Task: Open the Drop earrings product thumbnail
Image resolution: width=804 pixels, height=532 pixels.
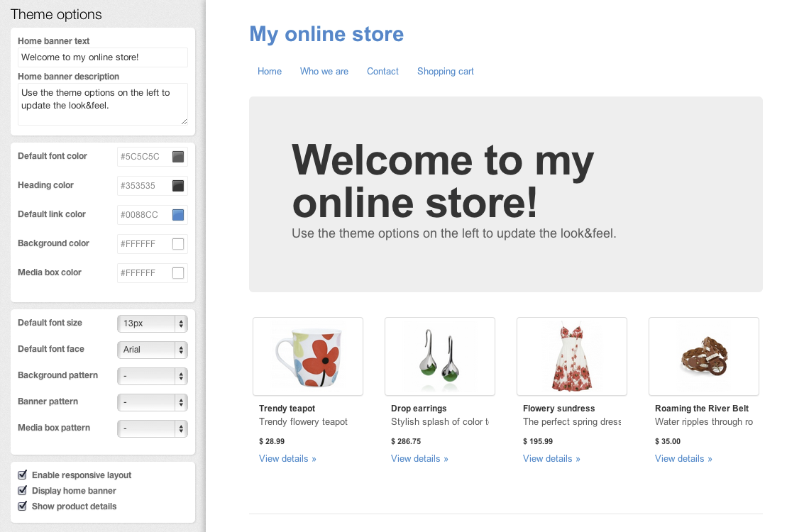Action: point(440,357)
